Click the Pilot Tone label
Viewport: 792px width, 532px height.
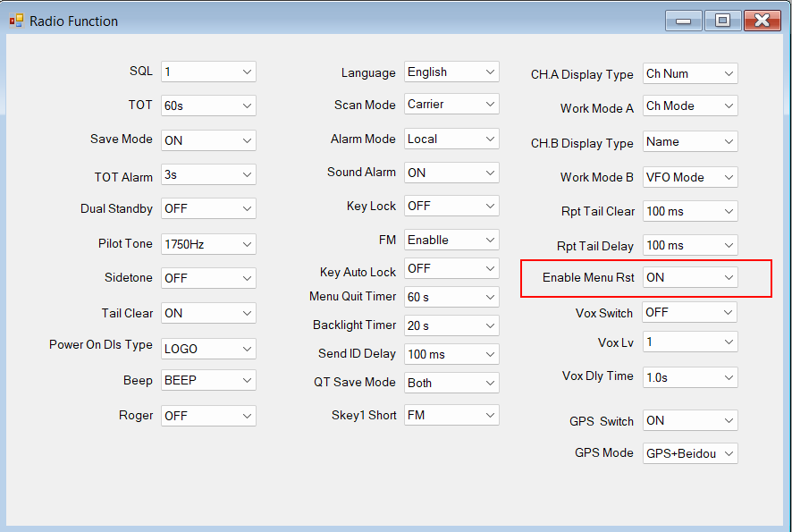125,243
